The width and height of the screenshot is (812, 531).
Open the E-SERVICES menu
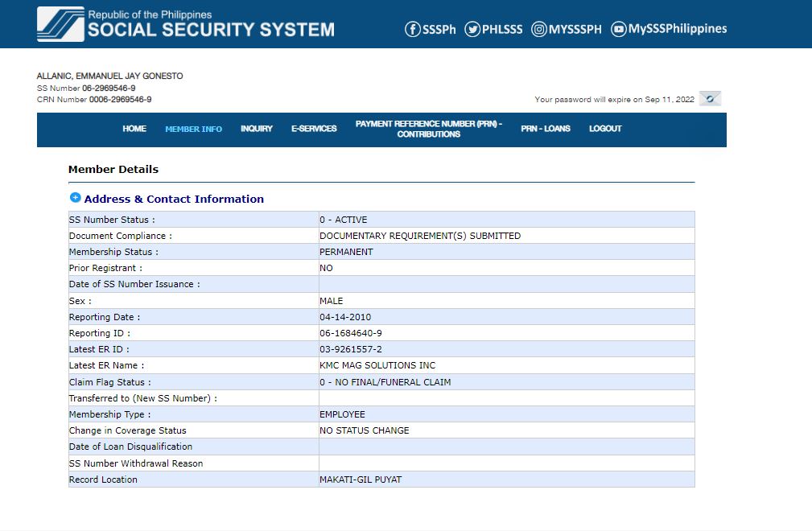pos(314,129)
